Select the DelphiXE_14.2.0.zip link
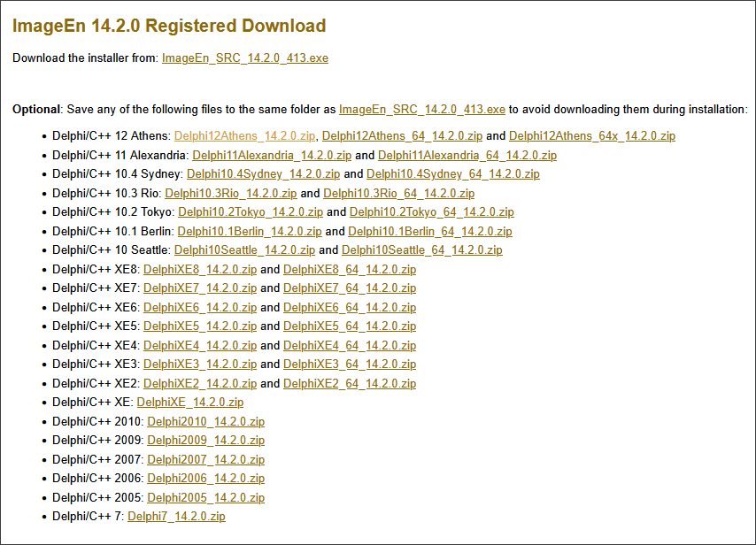This screenshot has width=756, height=545. (x=189, y=403)
